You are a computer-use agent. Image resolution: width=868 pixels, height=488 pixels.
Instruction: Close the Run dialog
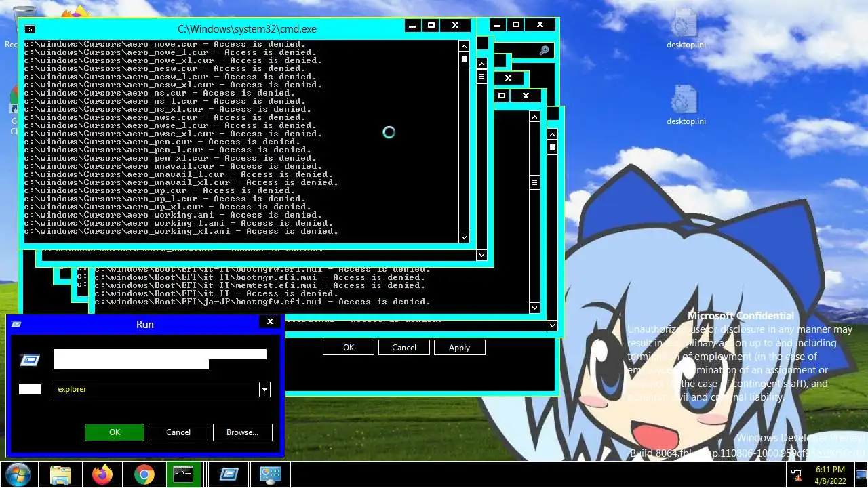270,321
